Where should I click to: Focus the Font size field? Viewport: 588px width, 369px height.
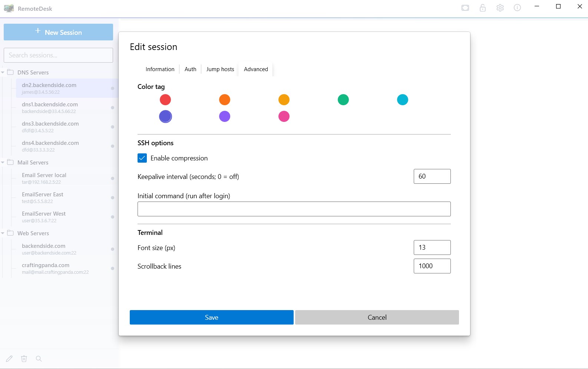tap(432, 247)
